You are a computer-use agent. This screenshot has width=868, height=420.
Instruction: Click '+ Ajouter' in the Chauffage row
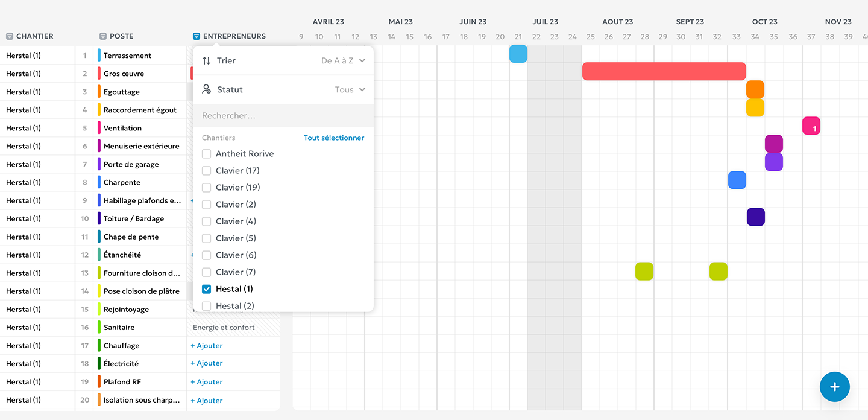[x=207, y=346]
